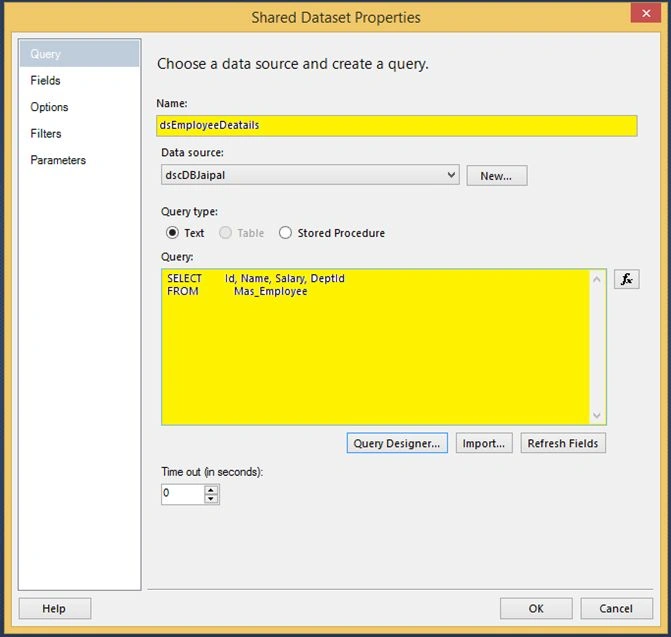The image size is (671, 637).
Task: Close the Shared Dataset Properties dialog
Action: pos(646,13)
